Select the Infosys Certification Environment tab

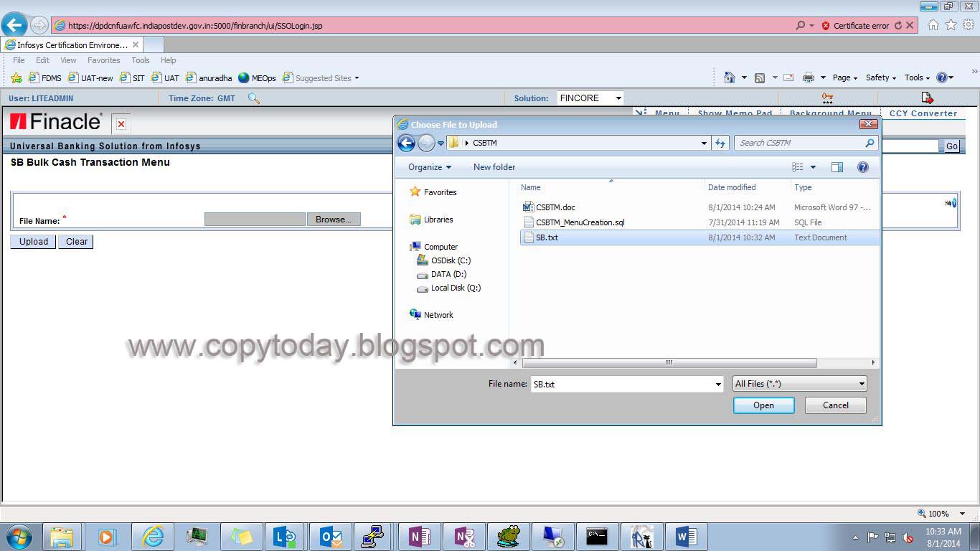[x=72, y=44]
